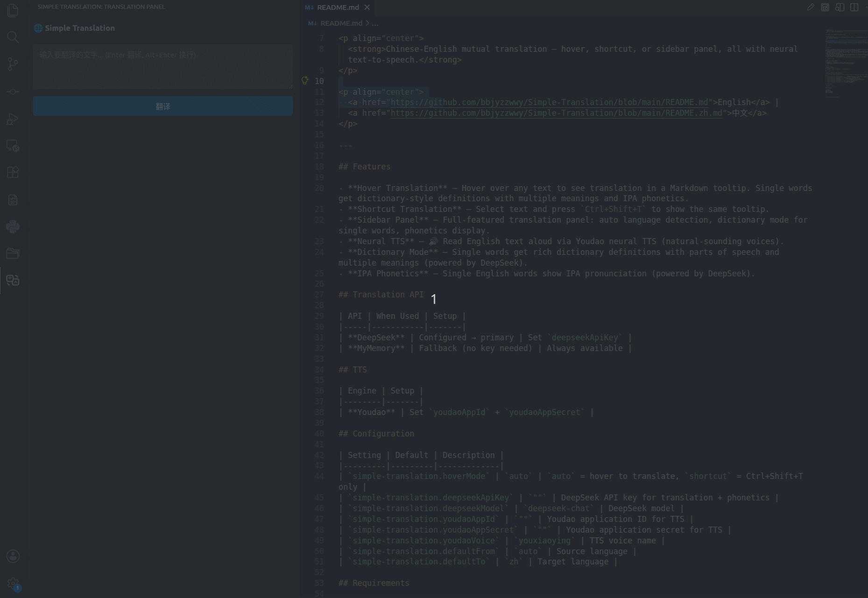Open the Python view in activity bar
Image resolution: width=868 pixels, height=598 pixels.
pyautogui.click(x=13, y=227)
